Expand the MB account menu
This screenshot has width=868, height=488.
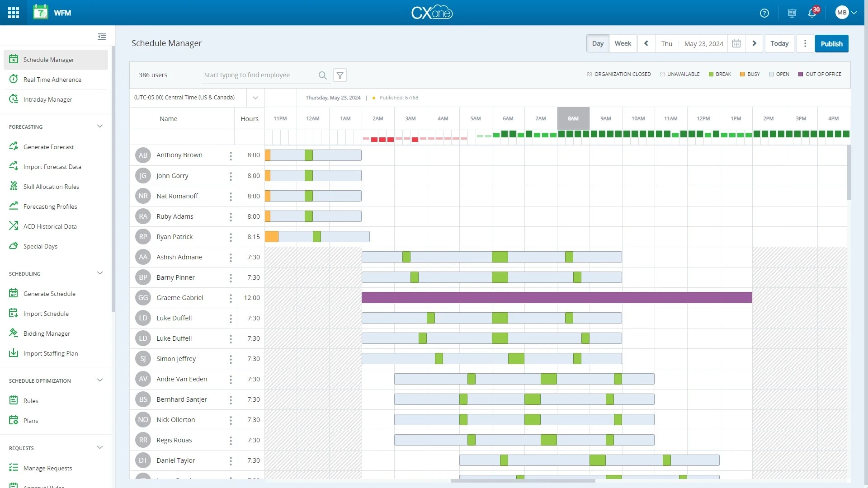coord(844,12)
